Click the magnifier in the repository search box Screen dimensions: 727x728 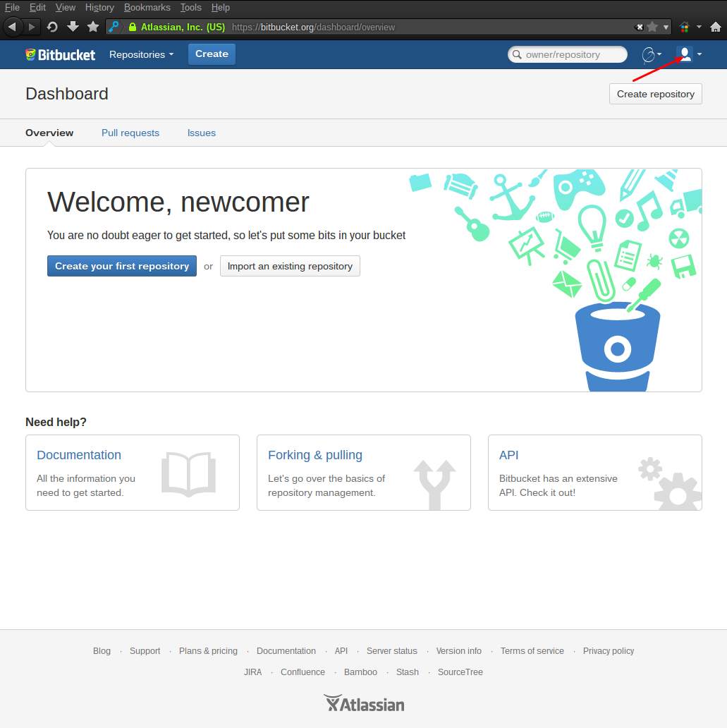tap(518, 54)
